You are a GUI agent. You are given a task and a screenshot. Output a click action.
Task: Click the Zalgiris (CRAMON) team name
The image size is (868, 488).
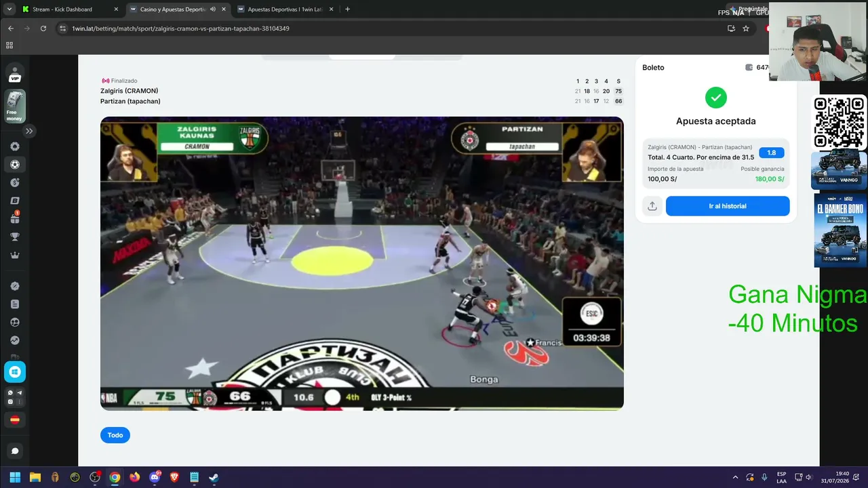130,91
